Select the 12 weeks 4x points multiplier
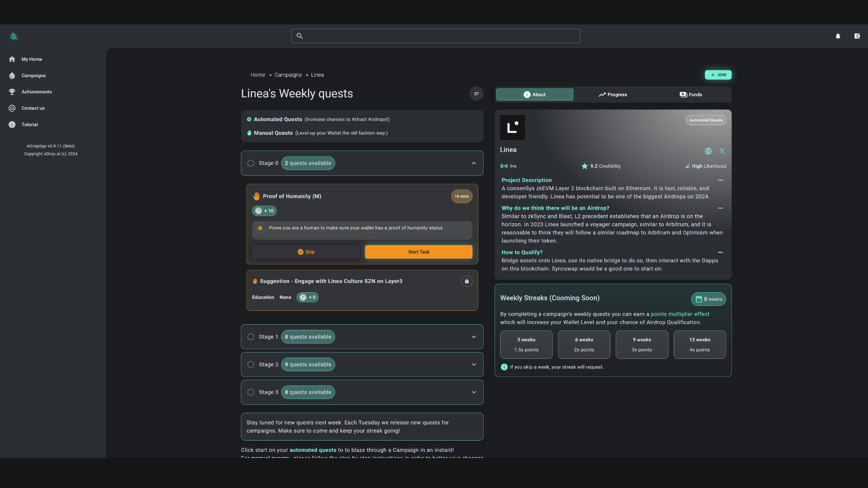This screenshot has width=868, height=488. coord(699,344)
